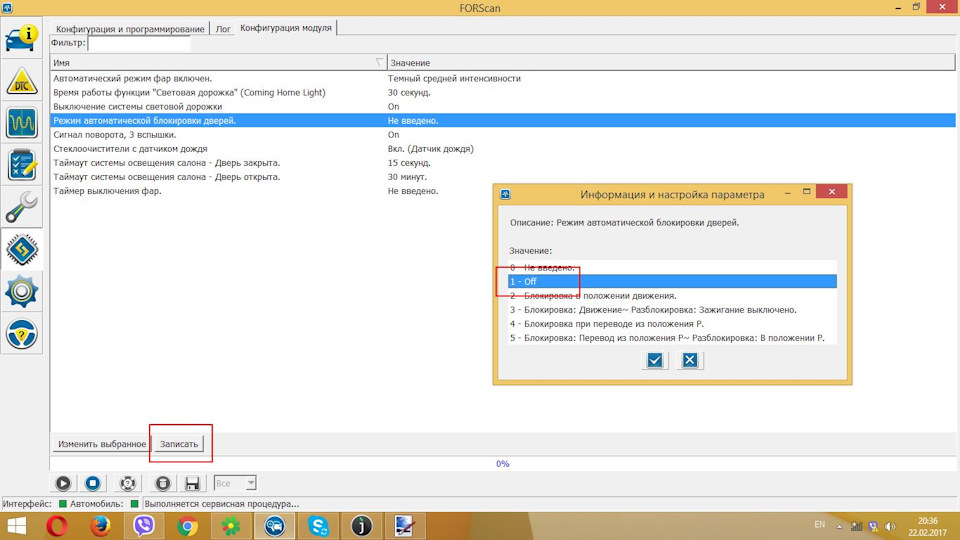Choose option '2 - Блокировка в положении движения.'
This screenshot has height=540, width=960.
click(672, 296)
